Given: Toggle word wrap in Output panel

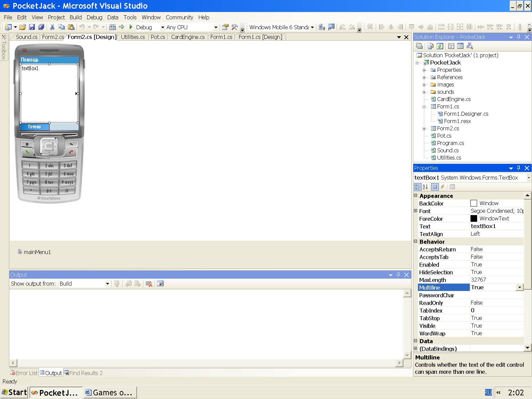Looking at the screenshot, I should click(x=160, y=284).
